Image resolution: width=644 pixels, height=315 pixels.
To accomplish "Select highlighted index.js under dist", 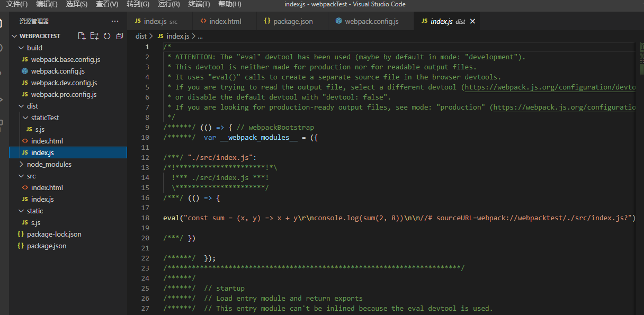I will 68,152.
